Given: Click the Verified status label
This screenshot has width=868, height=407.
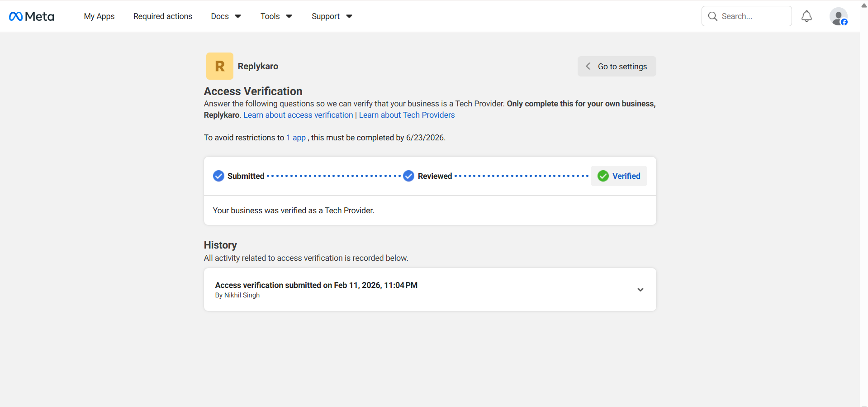Looking at the screenshot, I should coord(626,176).
